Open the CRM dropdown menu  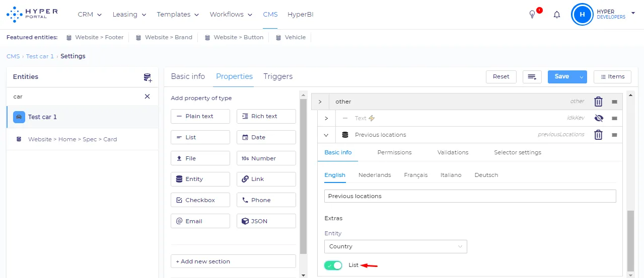[x=90, y=15]
